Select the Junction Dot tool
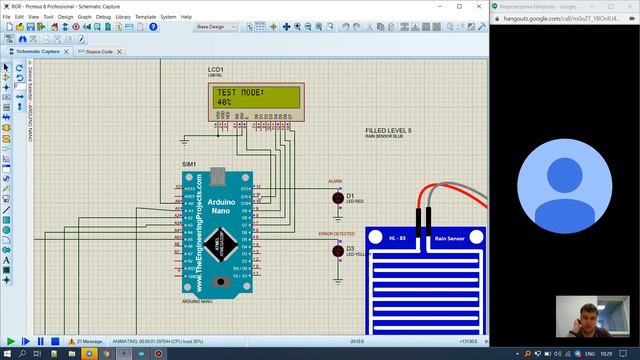Screen dimensions: 640x360 click(x=6, y=87)
